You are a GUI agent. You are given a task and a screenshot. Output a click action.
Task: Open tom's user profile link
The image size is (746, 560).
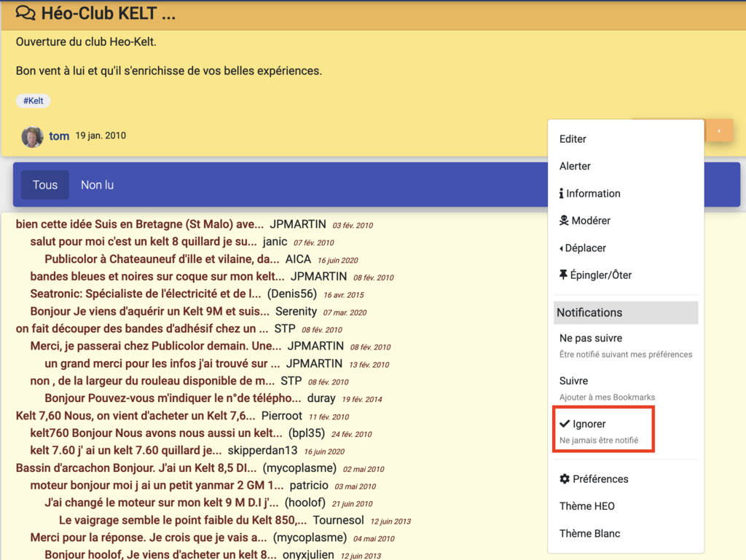click(x=59, y=136)
